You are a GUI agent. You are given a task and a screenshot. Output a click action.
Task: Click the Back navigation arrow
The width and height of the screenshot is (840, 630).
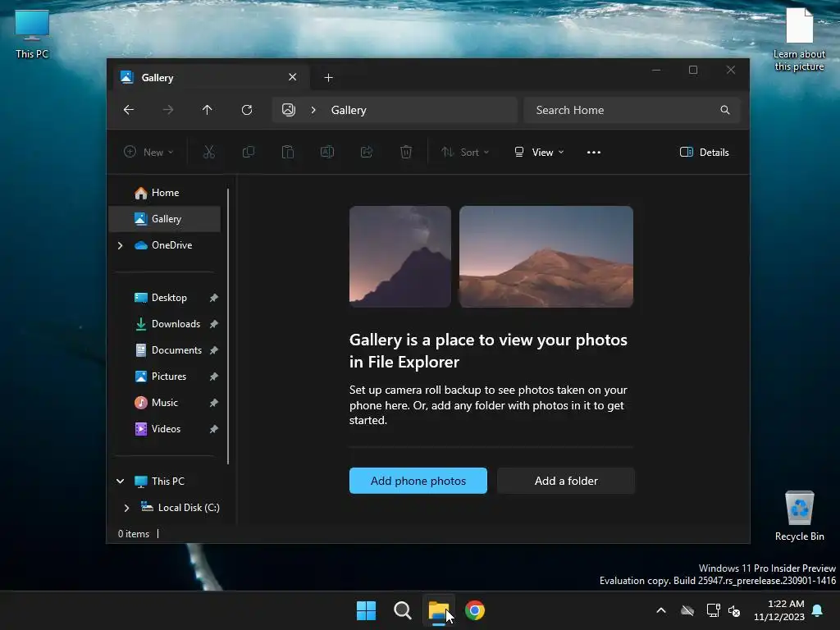129,110
